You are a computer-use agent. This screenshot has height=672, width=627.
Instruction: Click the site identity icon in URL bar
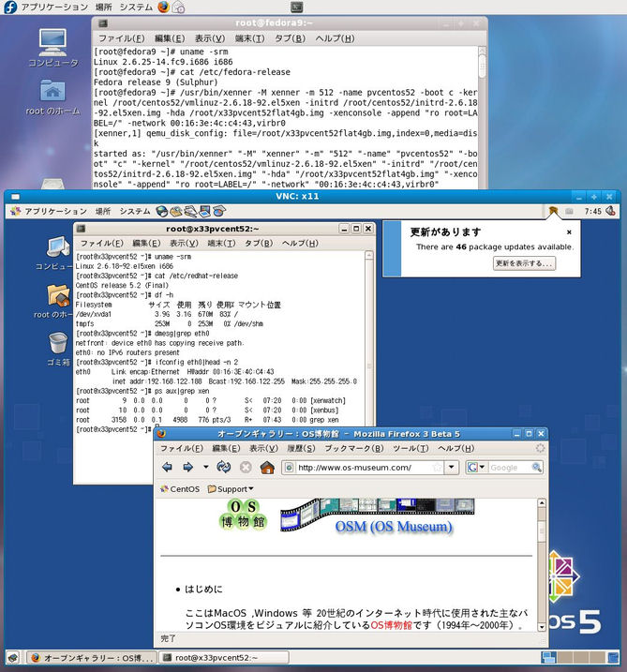290,468
